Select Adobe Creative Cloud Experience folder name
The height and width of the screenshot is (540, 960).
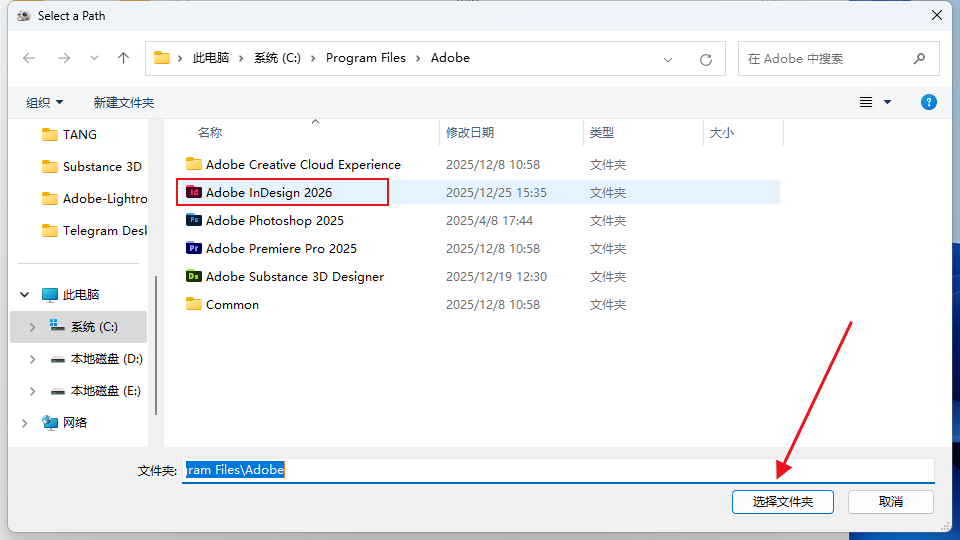coord(303,165)
